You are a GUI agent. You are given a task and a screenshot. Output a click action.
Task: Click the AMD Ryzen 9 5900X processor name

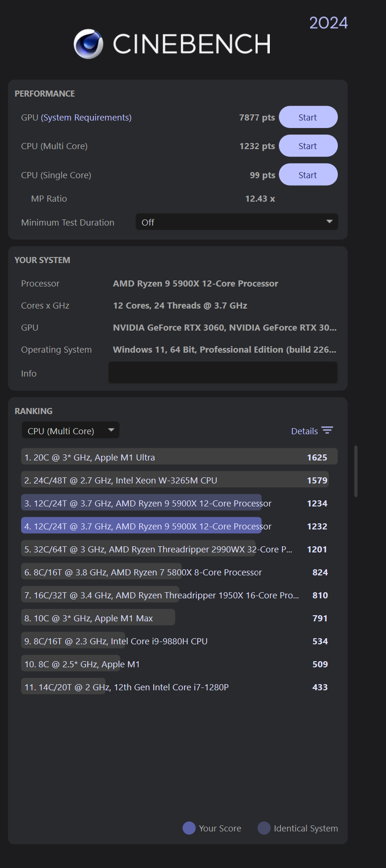pyautogui.click(x=195, y=283)
